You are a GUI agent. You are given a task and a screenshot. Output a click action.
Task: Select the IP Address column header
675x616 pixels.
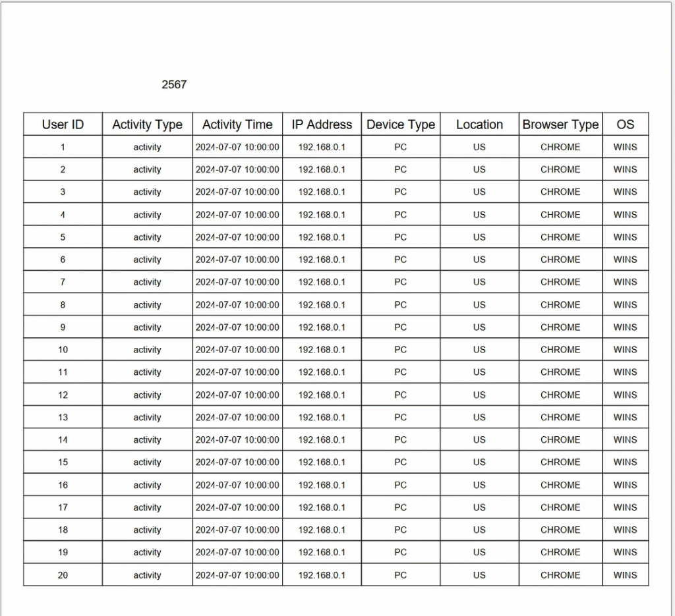[322, 125]
